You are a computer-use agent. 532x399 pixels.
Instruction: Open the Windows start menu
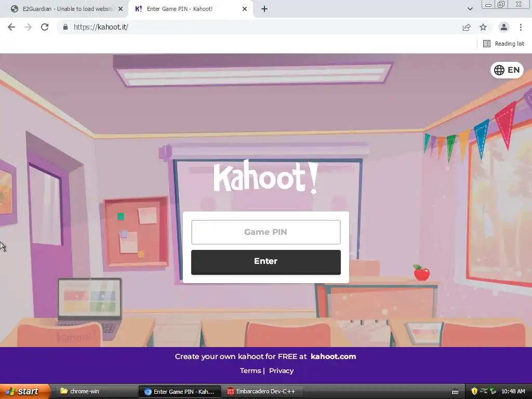pyautogui.click(x=24, y=391)
